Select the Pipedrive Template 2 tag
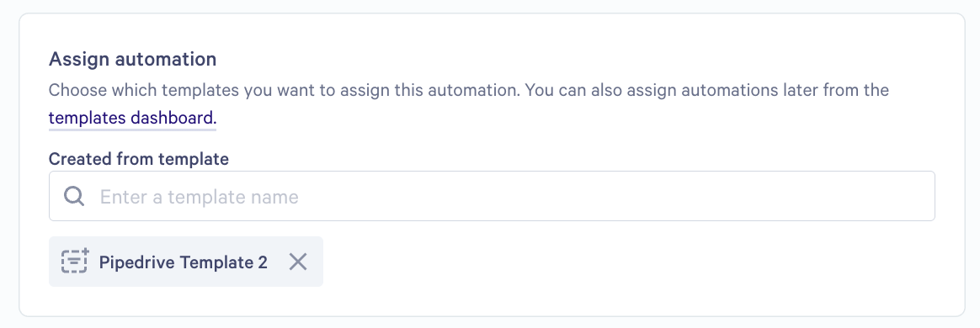Image resolution: width=980 pixels, height=328 pixels. pyautogui.click(x=185, y=262)
